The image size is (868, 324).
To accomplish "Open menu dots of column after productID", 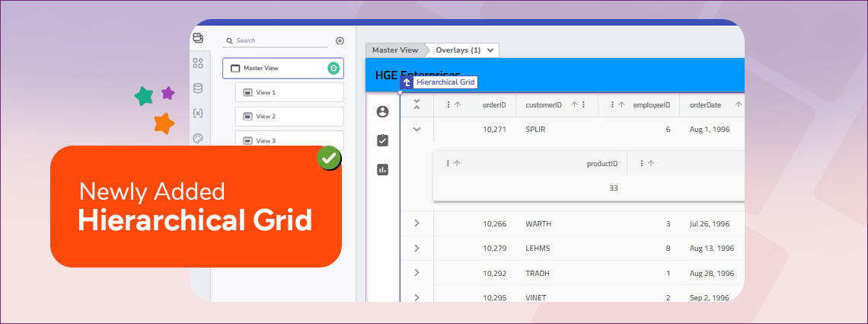I will pos(642,163).
